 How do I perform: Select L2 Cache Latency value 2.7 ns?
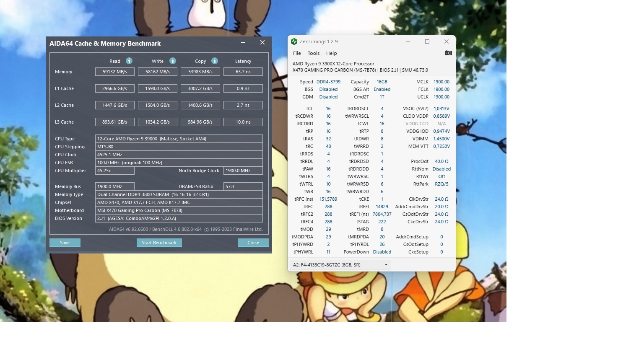[243, 105]
